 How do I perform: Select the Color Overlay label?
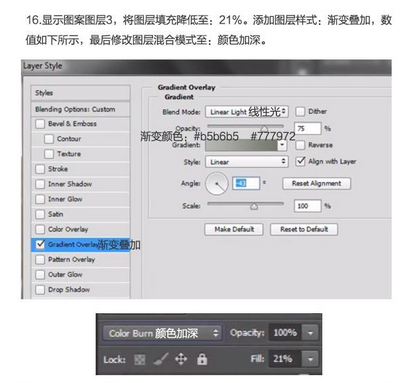[68, 229]
